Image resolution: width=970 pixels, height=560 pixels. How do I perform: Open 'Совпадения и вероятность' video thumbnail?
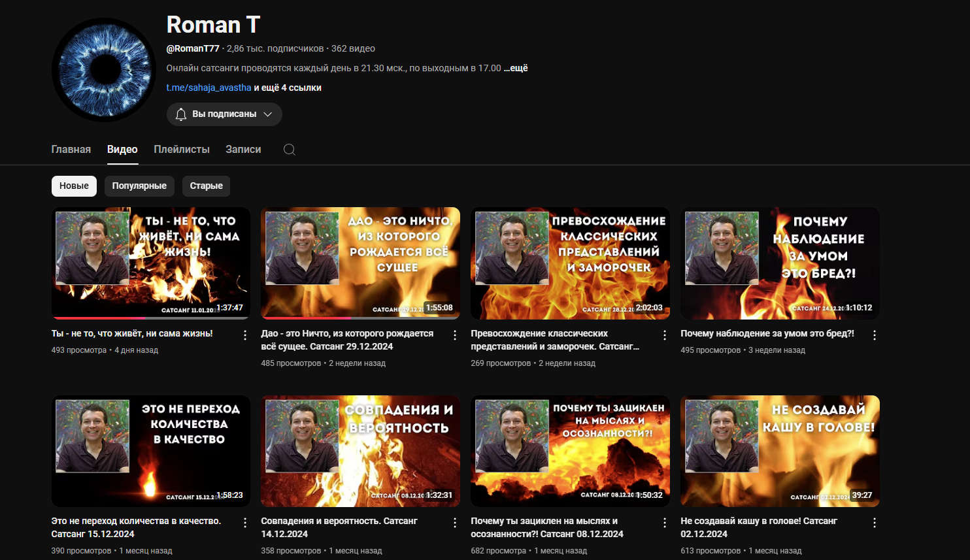pyautogui.click(x=360, y=451)
